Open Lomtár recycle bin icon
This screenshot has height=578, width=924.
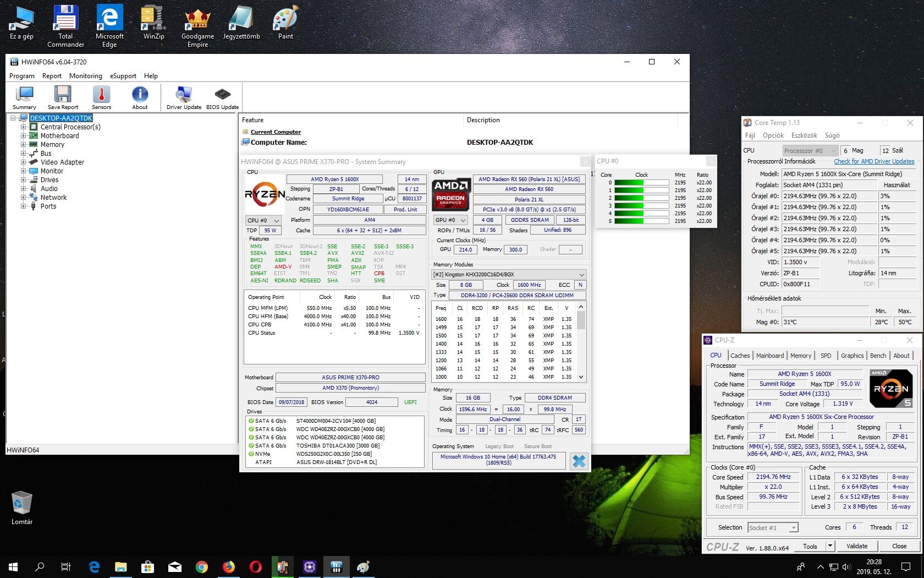(21, 508)
